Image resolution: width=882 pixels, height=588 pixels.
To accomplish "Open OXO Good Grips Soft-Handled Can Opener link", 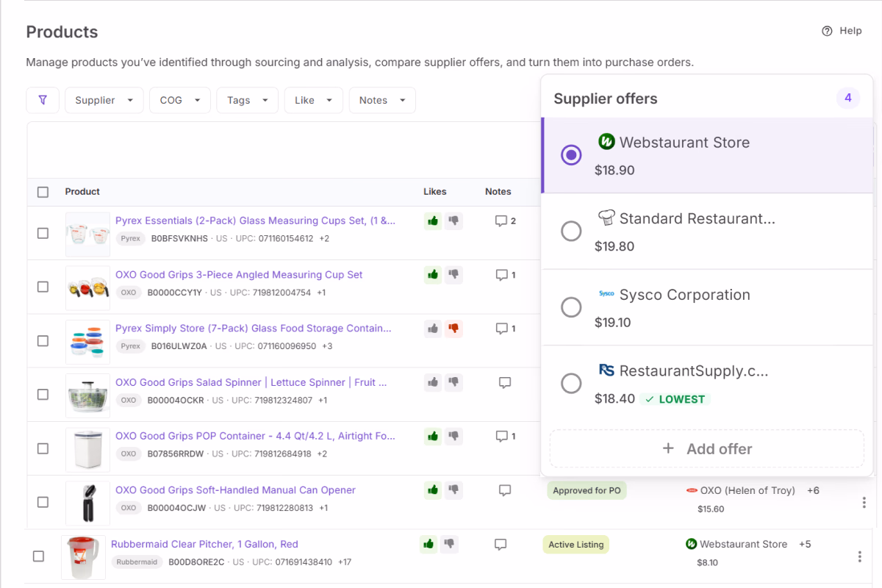I will point(235,490).
